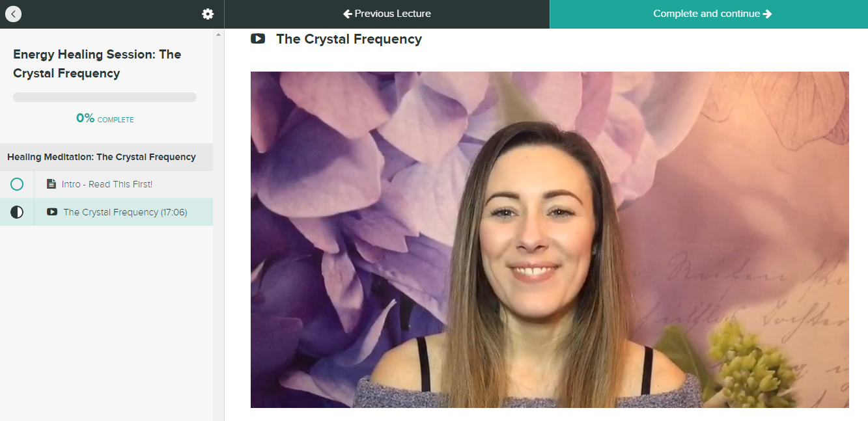Click The Crystal Frequency lecture heading
The height and width of the screenshot is (421, 868).
click(349, 39)
